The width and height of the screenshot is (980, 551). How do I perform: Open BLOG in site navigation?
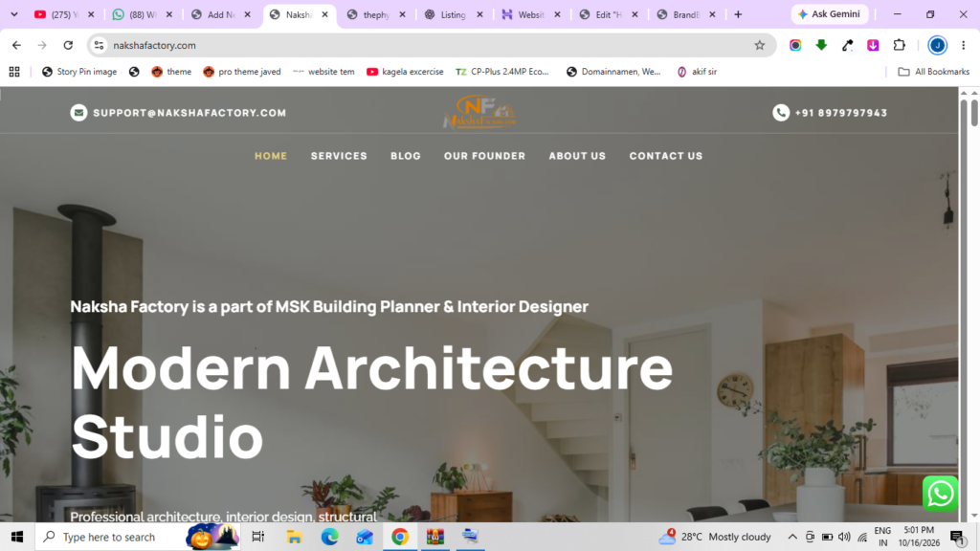pyautogui.click(x=406, y=156)
